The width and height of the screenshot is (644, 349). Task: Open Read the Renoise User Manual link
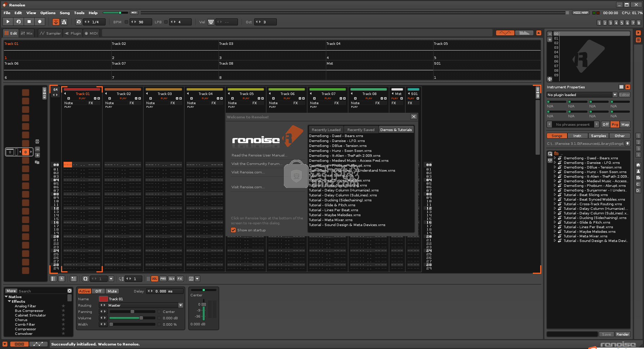coord(259,155)
